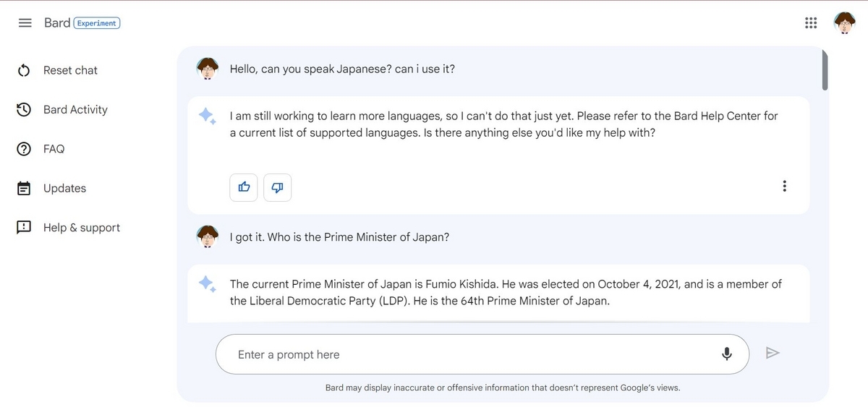This screenshot has width=868, height=415.
Task: Click the chat scrollbar thumb
Action: click(x=825, y=69)
